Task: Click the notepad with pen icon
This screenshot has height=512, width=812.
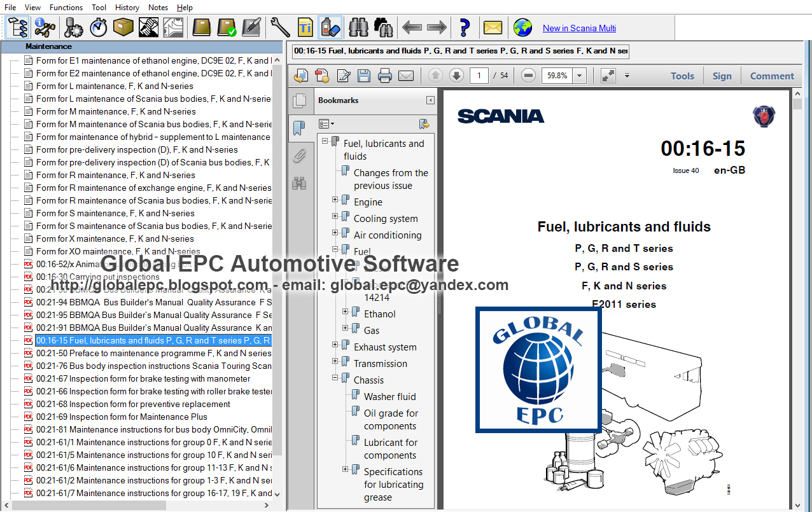Action: point(251,28)
